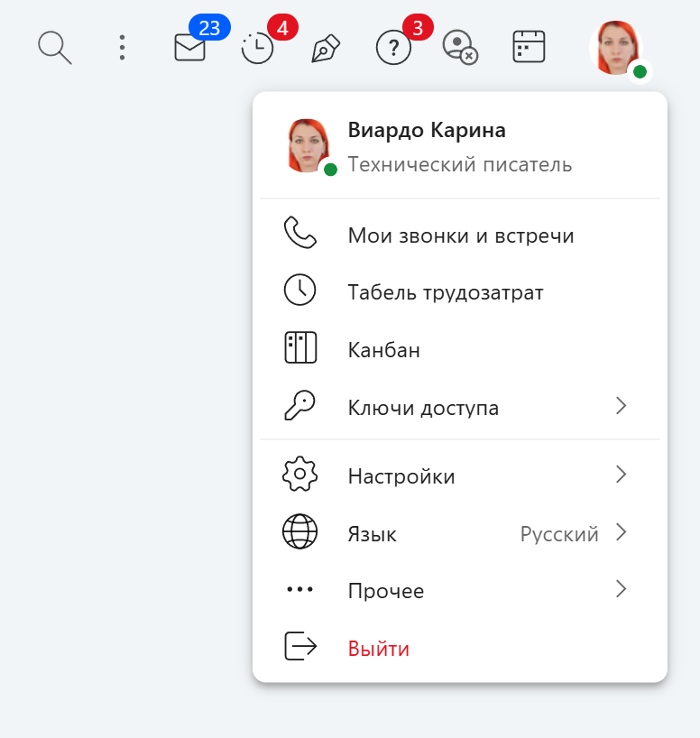
Task: Open Мои звонки и встречи
Action: point(460,235)
